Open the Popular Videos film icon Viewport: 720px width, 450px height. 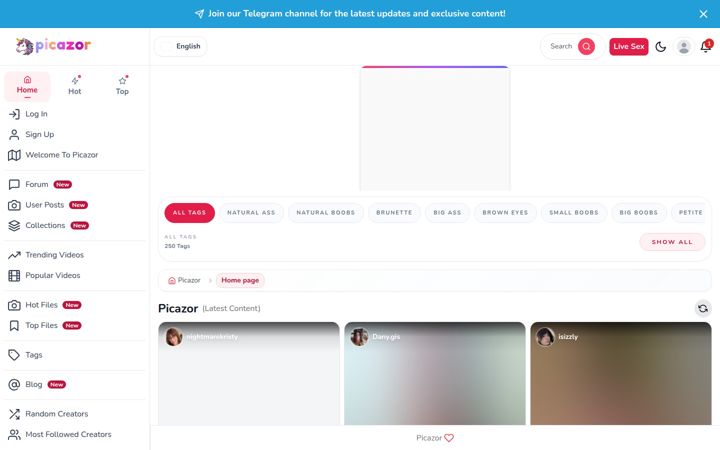pos(14,276)
